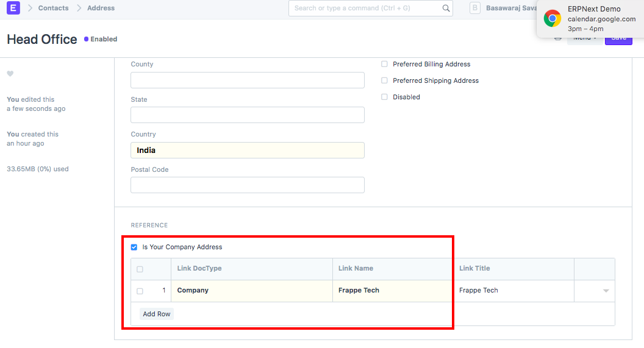Viewport: 644px width, 348px height.
Task: Click the Add Row button
Action: (157, 314)
